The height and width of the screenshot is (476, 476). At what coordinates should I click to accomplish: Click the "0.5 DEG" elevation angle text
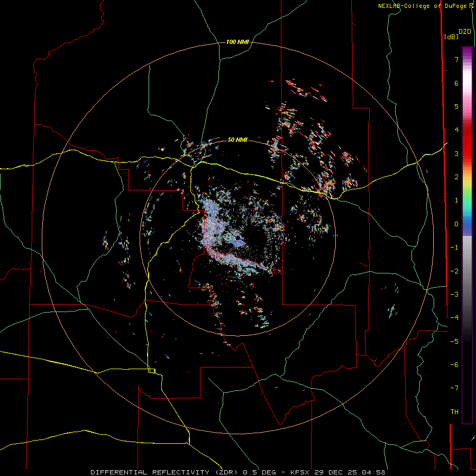tap(260, 472)
